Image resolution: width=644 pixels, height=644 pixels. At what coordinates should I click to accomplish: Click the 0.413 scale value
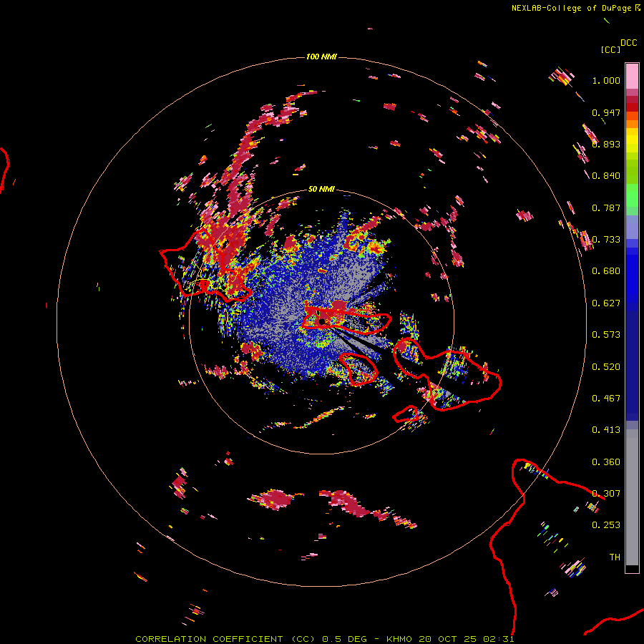[606, 430]
